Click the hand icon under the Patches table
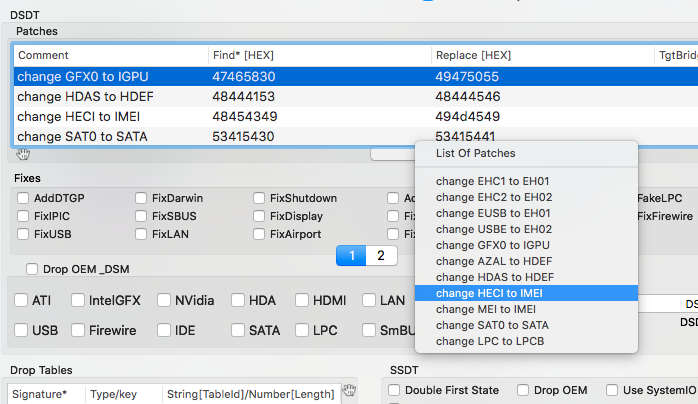698x404 pixels. [23, 154]
